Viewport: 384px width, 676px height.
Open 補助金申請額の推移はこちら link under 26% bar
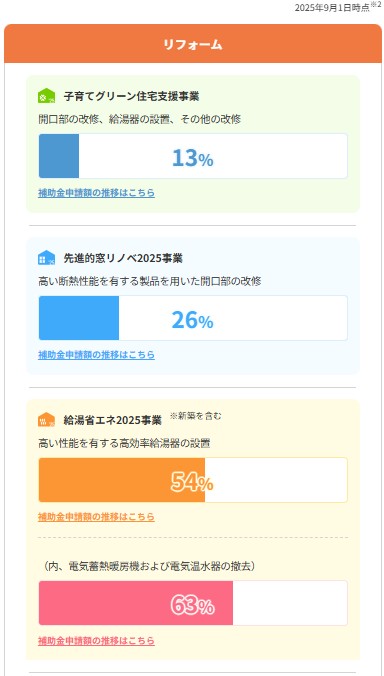coord(97,355)
